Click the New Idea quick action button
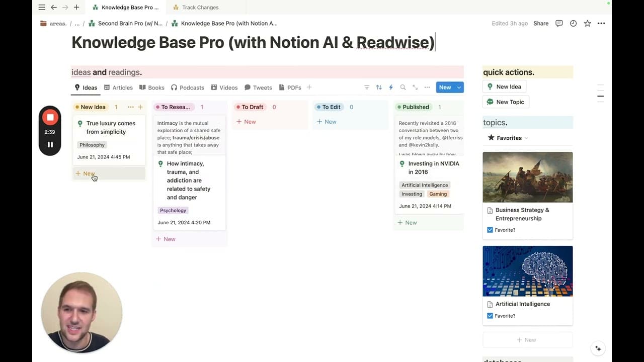Screen dimensions: 644x362 (504, 86)
